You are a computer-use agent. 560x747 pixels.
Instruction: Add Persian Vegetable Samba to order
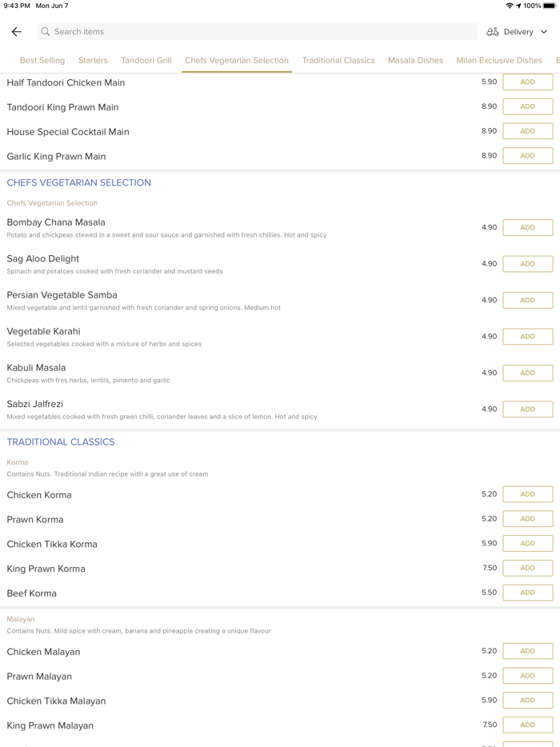pos(527,300)
